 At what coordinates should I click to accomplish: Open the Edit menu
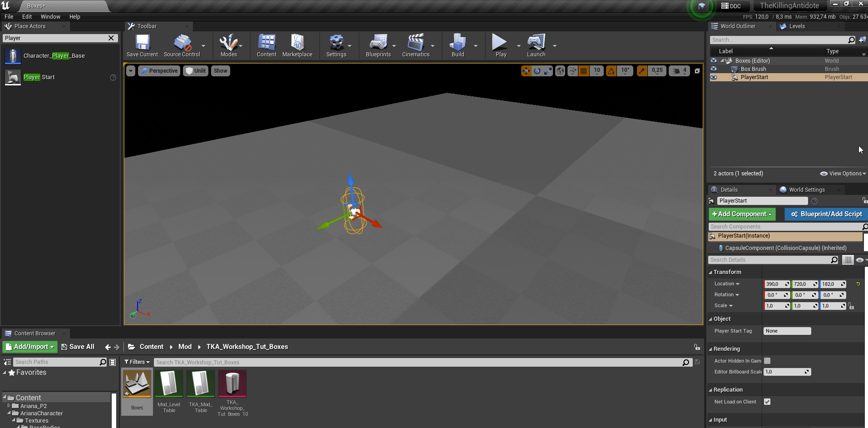[27, 17]
